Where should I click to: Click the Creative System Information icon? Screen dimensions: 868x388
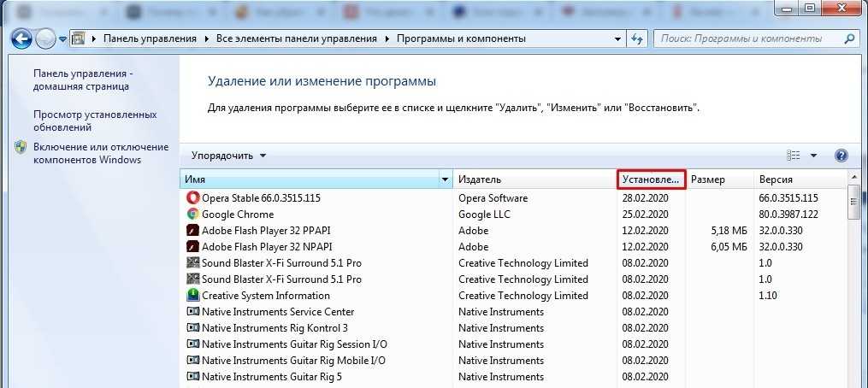click(192, 296)
